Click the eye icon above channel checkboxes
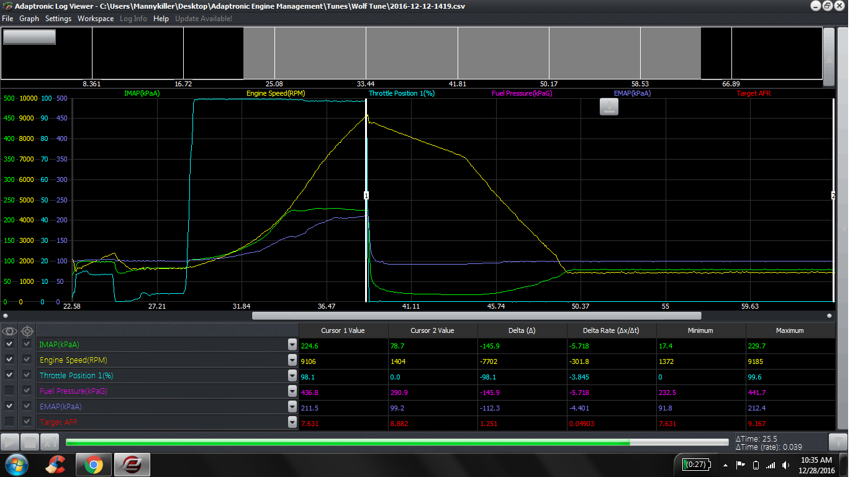Screen dimensions: 868x477 point(9,331)
